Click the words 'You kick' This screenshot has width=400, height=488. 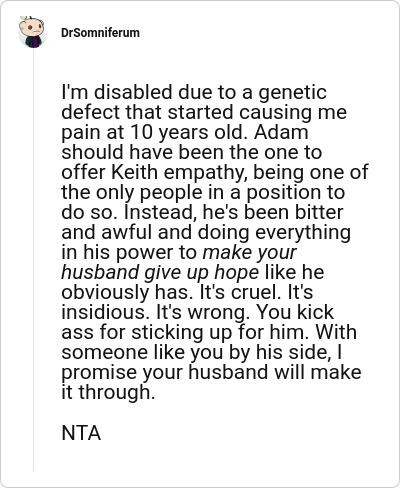(x=295, y=312)
